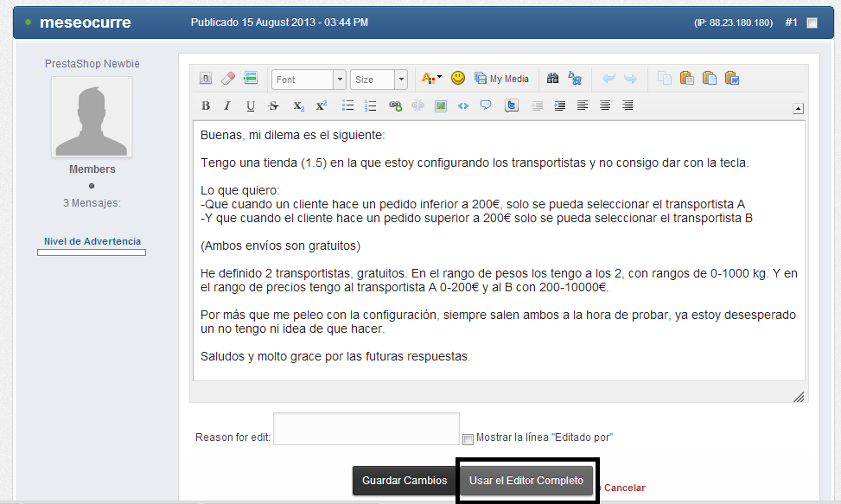841x504 pixels.
Task: Select 'Usar el Editor Completo'
Action: tap(526, 481)
